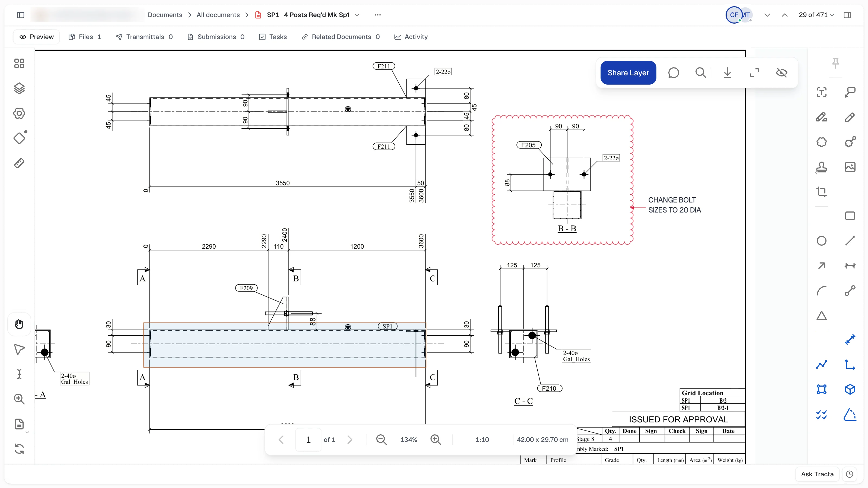This screenshot has width=868, height=488.
Task: Open the Transmittals tab
Action: pyautogui.click(x=144, y=37)
